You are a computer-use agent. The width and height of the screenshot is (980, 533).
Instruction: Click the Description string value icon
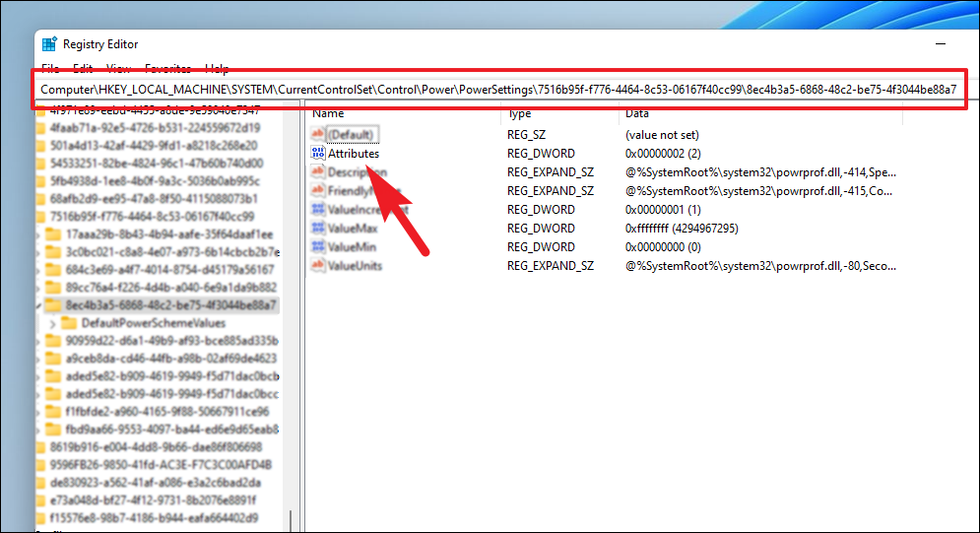pos(317,171)
